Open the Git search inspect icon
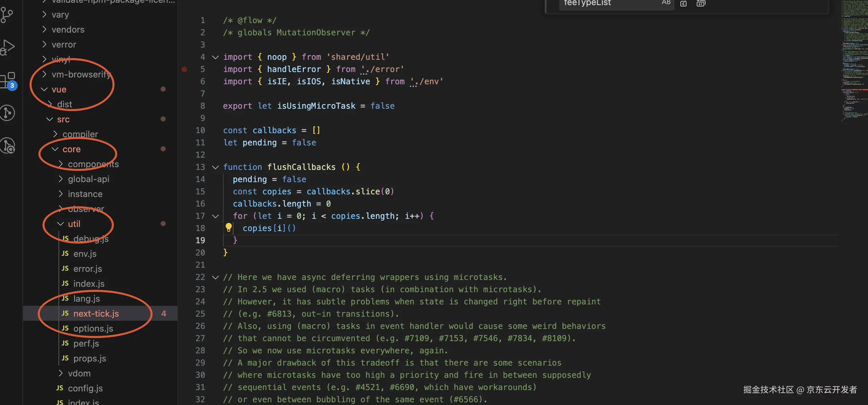This screenshot has height=405, width=868. coord(7,145)
